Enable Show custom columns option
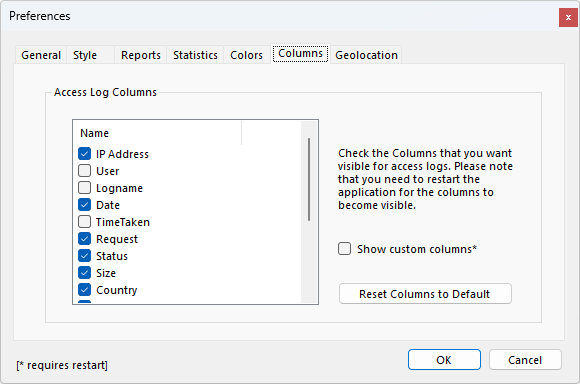The width and height of the screenshot is (580, 384). point(344,249)
